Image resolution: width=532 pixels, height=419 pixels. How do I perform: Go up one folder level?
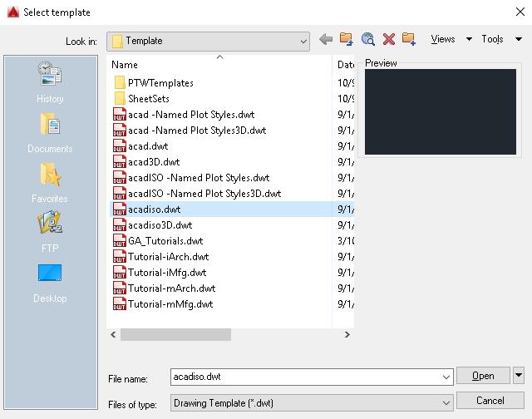pos(347,39)
